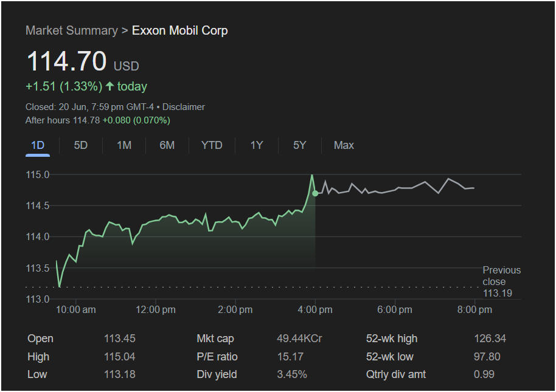Select the Max time range tab
Image resolution: width=556 pixels, height=392 pixels.
[344, 145]
